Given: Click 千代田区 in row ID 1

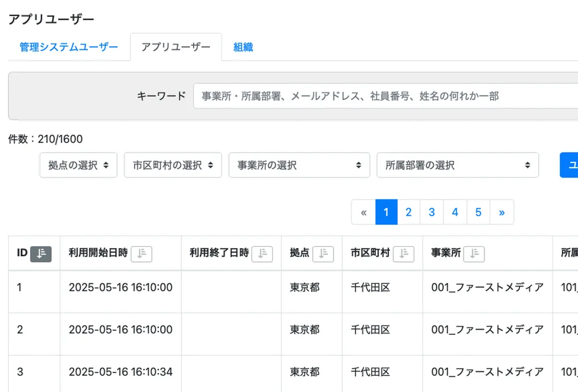Looking at the screenshot, I should click(x=370, y=287).
